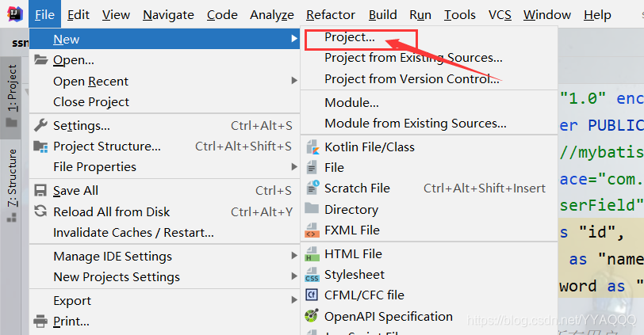Click the OpenAPI Specification icon
The width and height of the screenshot is (644, 335).
[312, 316]
